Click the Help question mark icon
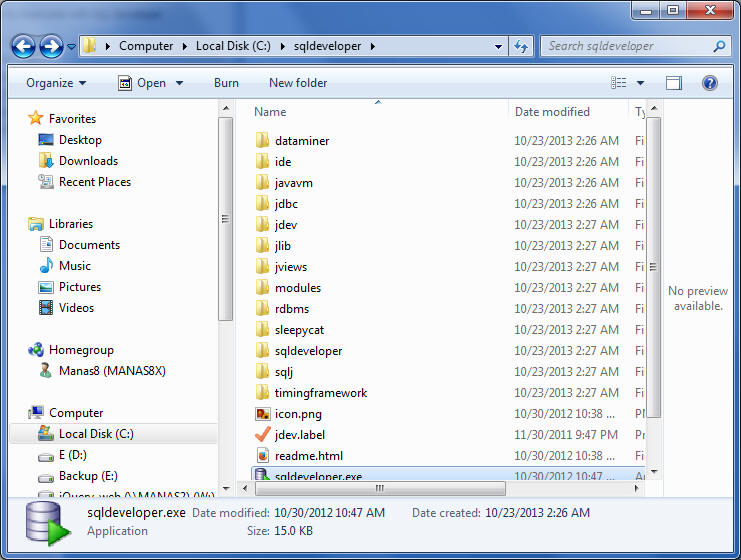This screenshot has height=560, width=741. coord(709,83)
